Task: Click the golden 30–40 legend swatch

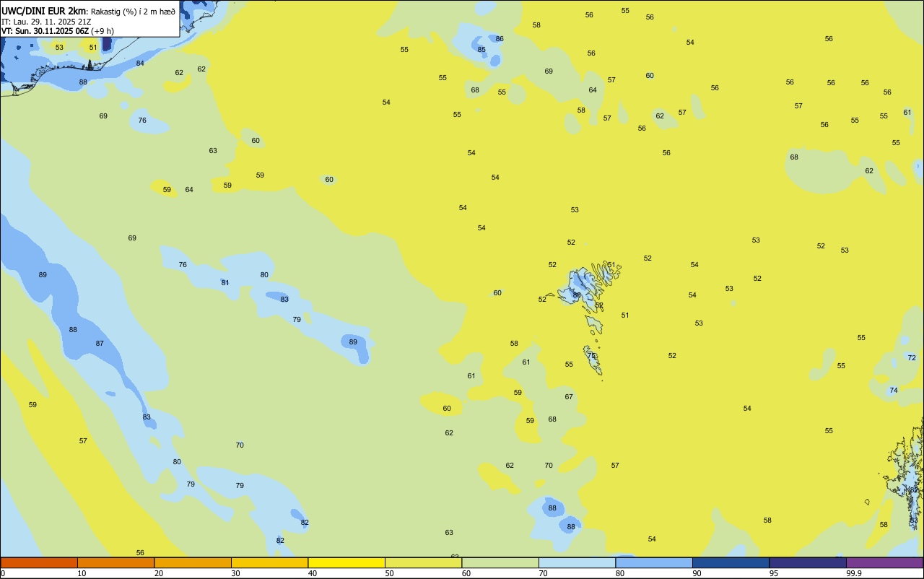Action: coord(269,562)
